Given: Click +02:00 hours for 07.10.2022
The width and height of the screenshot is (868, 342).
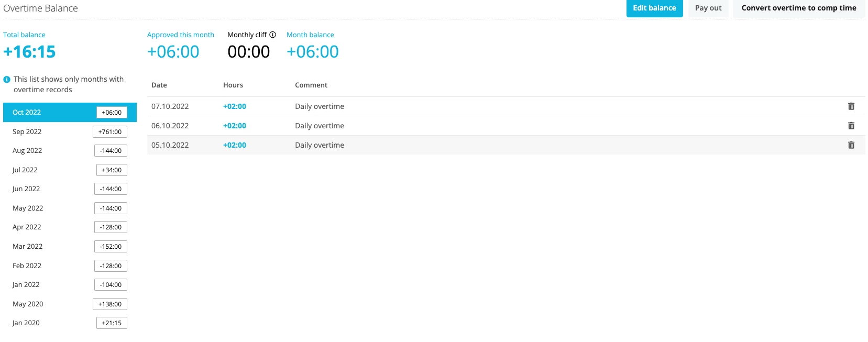Looking at the screenshot, I should (x=235, y=106).
